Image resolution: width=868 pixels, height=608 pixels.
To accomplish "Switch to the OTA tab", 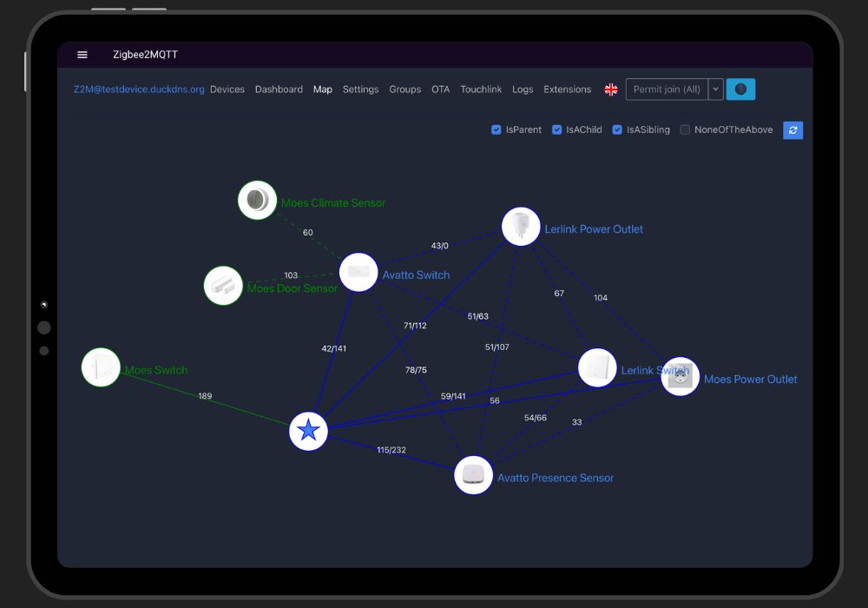I will click(441, 89).
